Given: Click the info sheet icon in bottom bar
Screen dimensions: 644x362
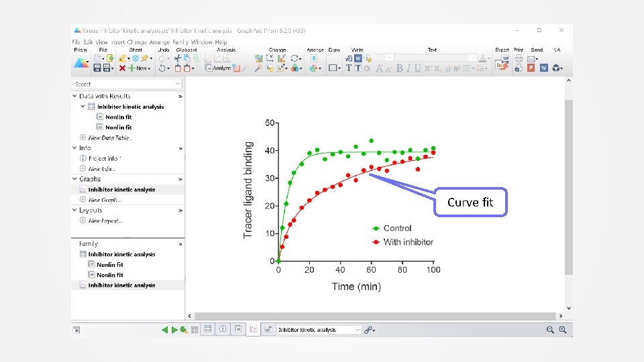Looking at the screenshot, I should tap(223, 329).
